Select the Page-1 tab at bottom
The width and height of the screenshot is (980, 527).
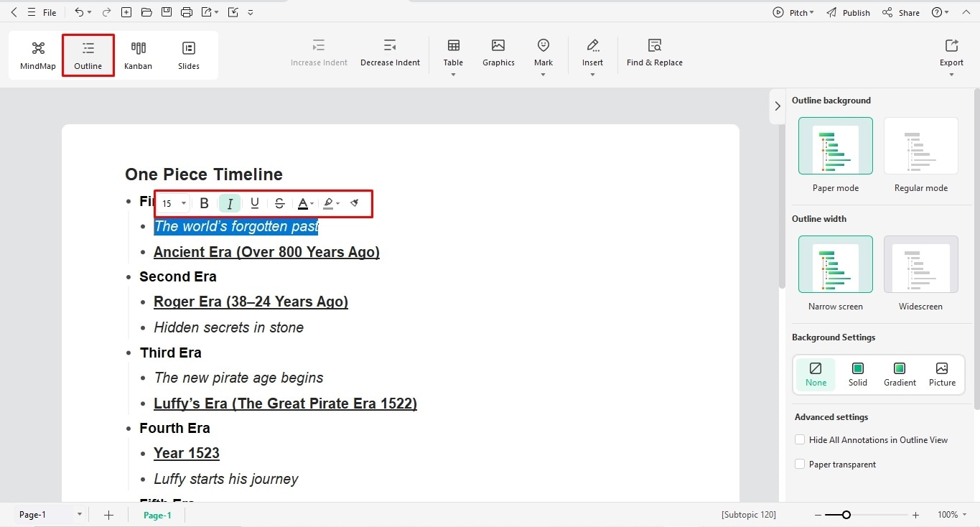click(157, 515)
